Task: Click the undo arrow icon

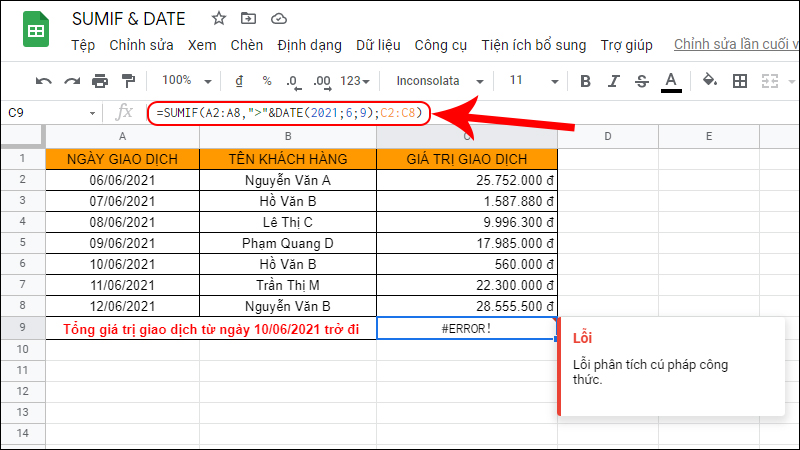Action: point(43,81)
